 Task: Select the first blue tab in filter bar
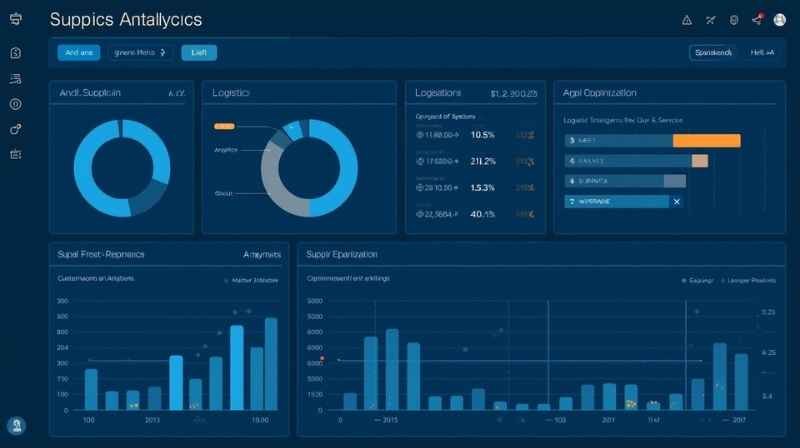click(x=78, y=52)
